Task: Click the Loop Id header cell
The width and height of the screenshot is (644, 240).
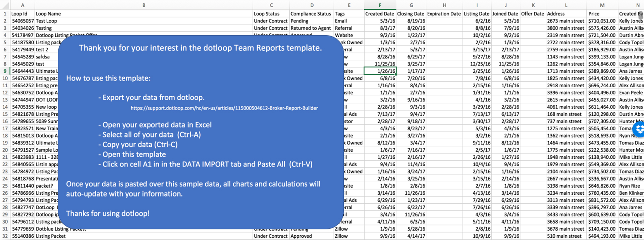Action: pyautogui.click(x=22, y=14)
